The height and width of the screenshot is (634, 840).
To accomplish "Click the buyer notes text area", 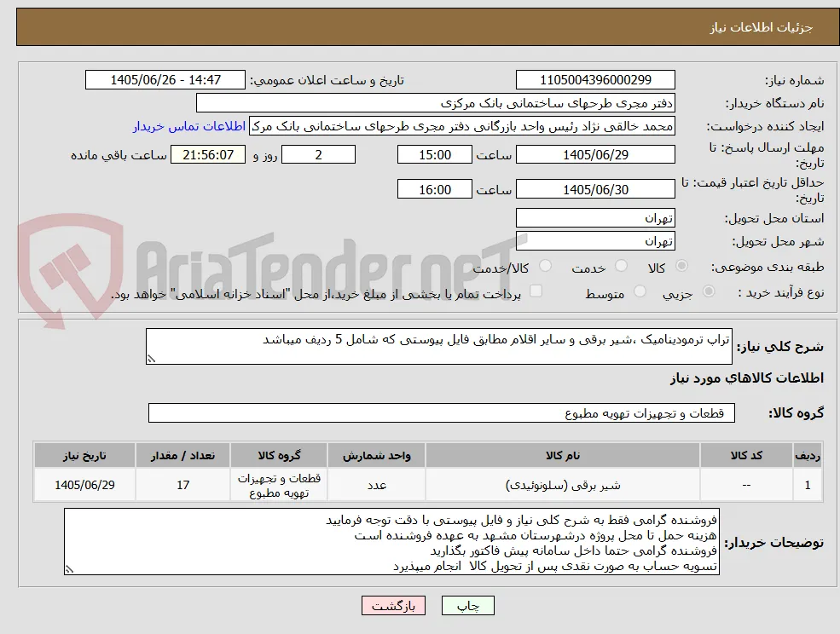I will 391,542.
